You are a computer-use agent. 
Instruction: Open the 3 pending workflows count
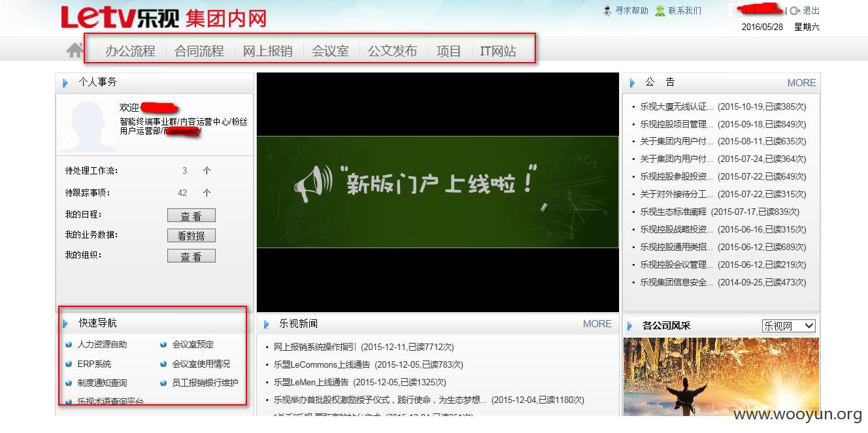click(184, 170)
